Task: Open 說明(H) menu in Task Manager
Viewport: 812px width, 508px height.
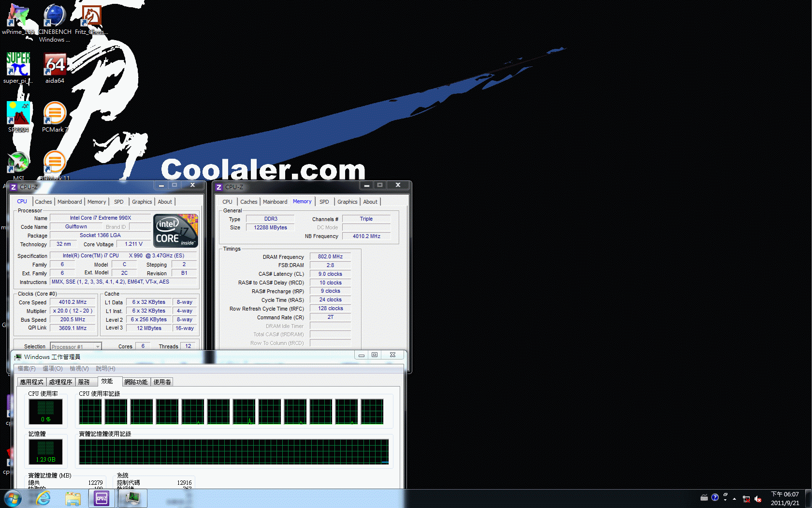Action: click(x=105, y=369)
